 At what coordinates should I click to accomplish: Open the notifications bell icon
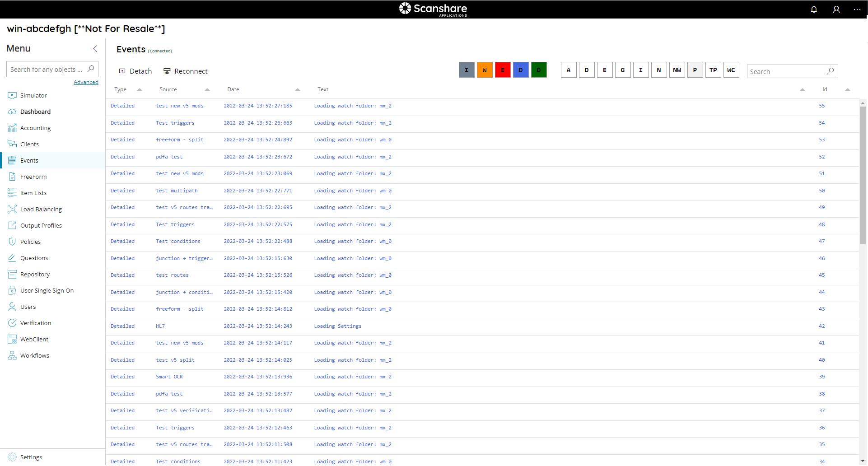click(814, 9)
